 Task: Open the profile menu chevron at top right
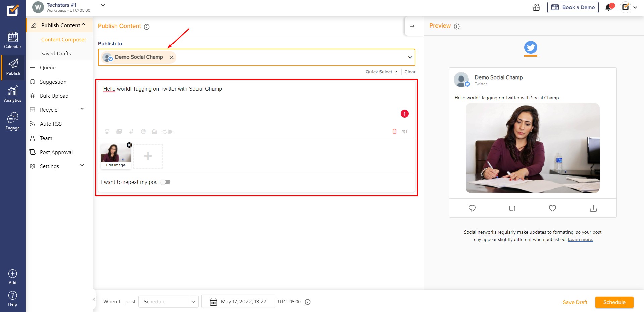(x=635, y=7)
